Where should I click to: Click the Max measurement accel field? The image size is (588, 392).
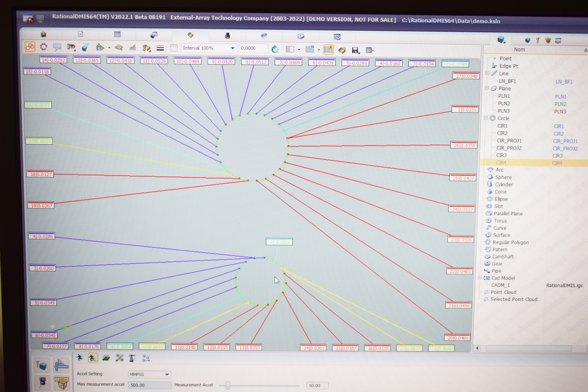click(149, 385)
